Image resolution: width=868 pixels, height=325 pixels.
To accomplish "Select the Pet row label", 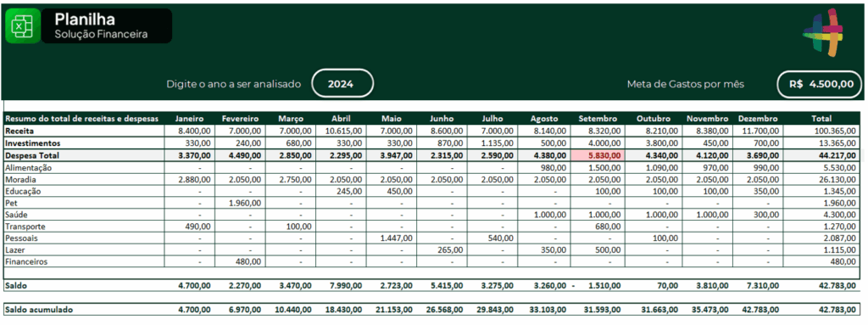I will (11, 203).
